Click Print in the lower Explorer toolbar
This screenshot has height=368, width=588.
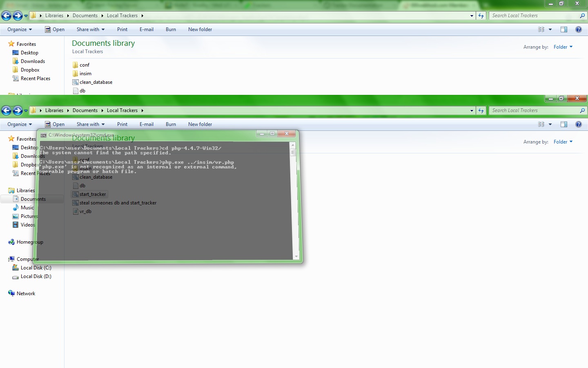coord(122,124)
